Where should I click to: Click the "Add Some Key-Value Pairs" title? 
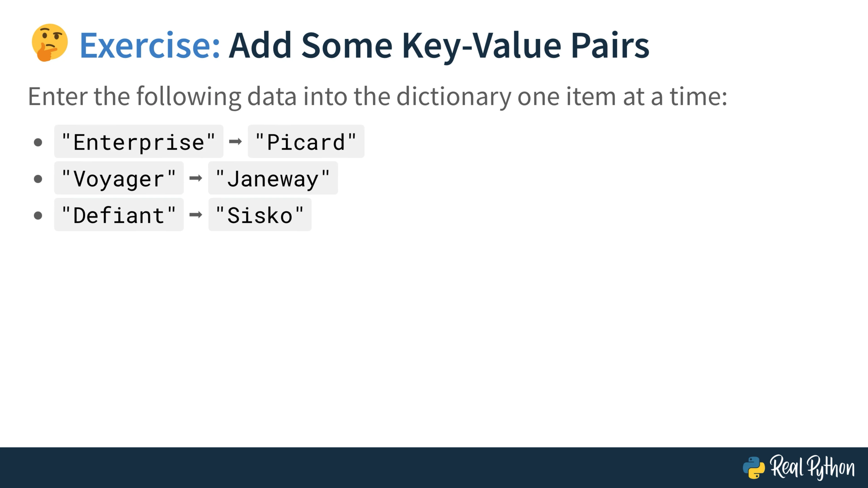(439, 45)
